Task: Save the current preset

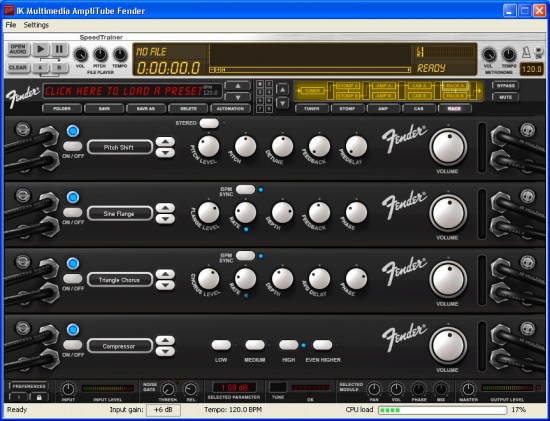Action: point(104,108)
